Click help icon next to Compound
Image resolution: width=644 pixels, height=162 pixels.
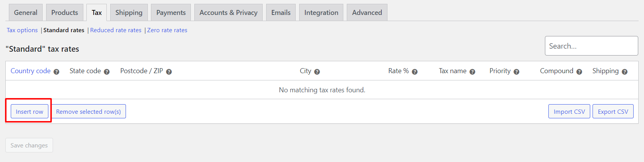(579, 72)
